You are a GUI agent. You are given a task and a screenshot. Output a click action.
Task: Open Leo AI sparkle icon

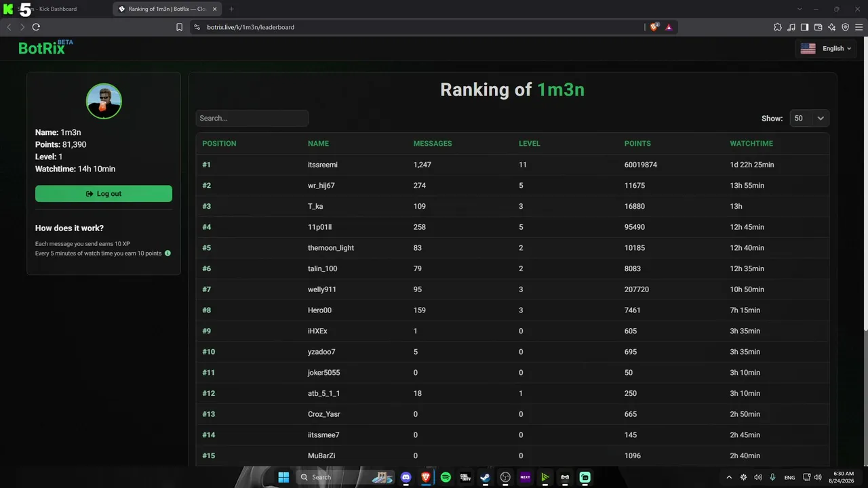pos(831,27)
